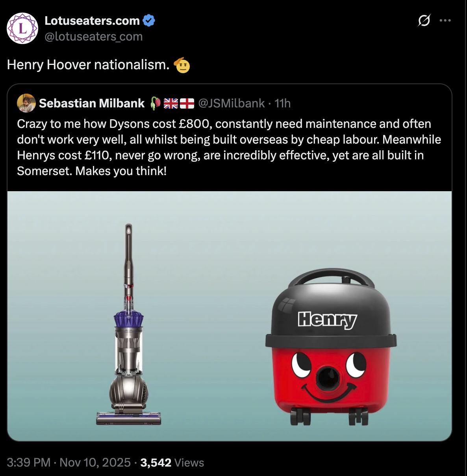
Task: Click the Lotuseaters.com profile avatar
Action: coord(22,28)
